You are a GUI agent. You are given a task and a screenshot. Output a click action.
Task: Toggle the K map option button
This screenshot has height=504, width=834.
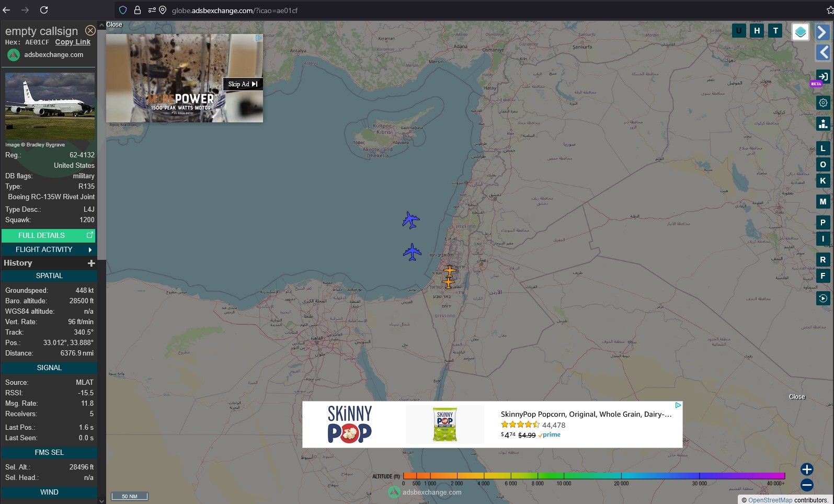[x=823, y=181]
